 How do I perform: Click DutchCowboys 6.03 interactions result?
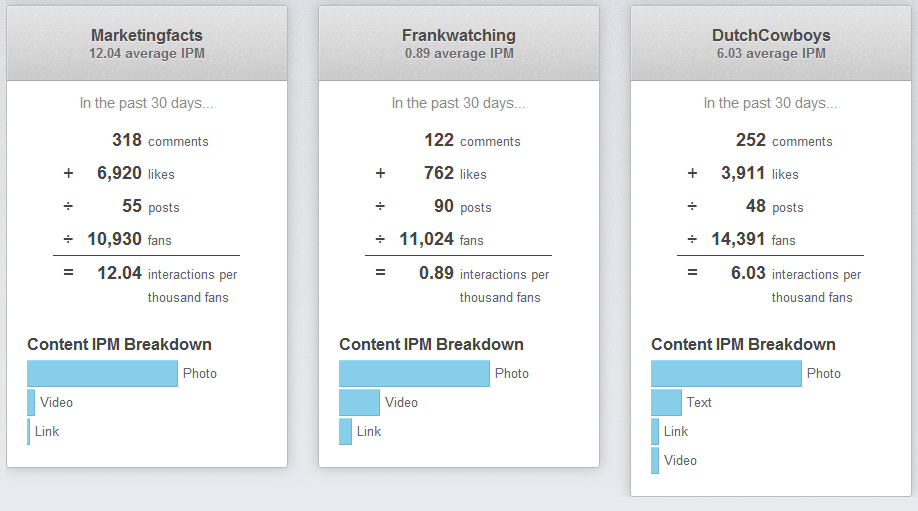748,272
